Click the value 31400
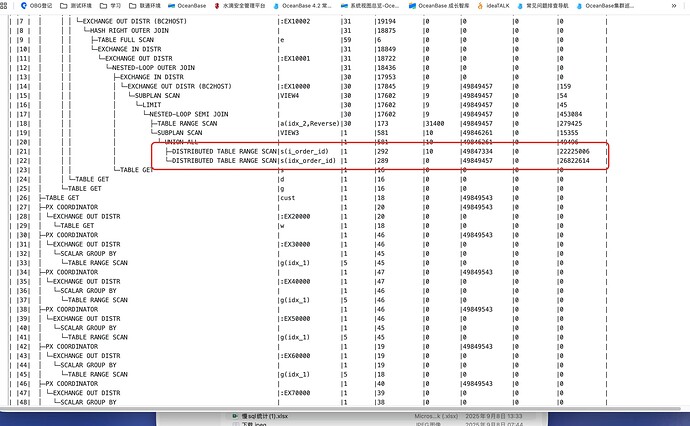Viewport: 690px width, 426px height. click(435, 123)
